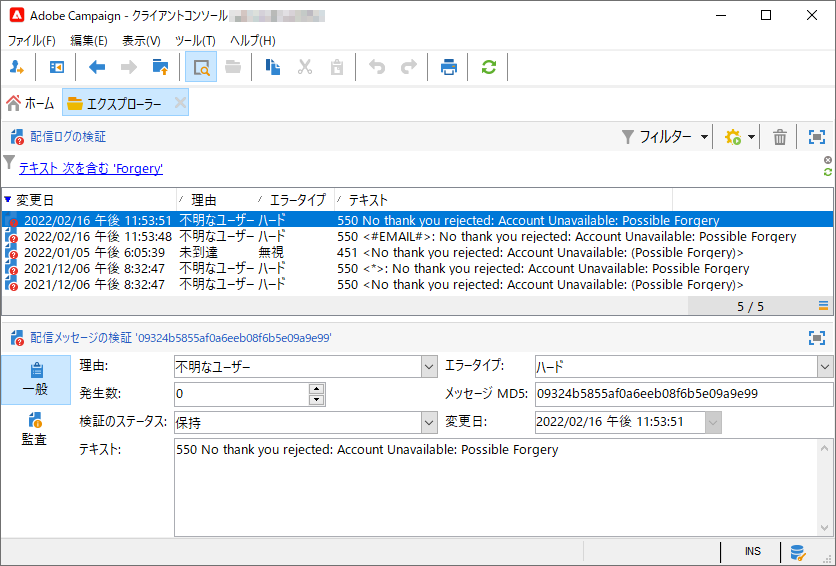Image resolution: width=836 pixels, height=566 pixels.
Task: Click the text area scrollbar up arrow
Action: pos(825,448)
